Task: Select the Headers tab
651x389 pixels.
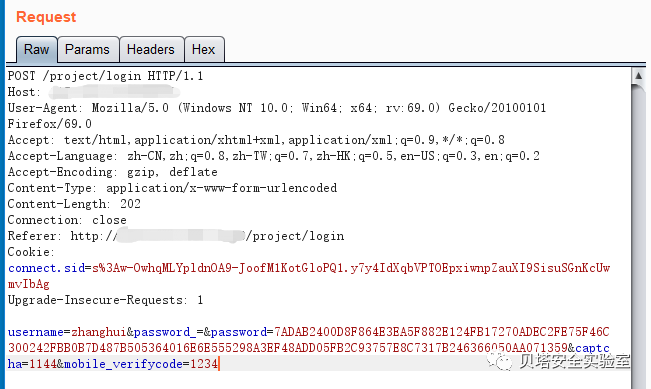Action: coord(151,49)
